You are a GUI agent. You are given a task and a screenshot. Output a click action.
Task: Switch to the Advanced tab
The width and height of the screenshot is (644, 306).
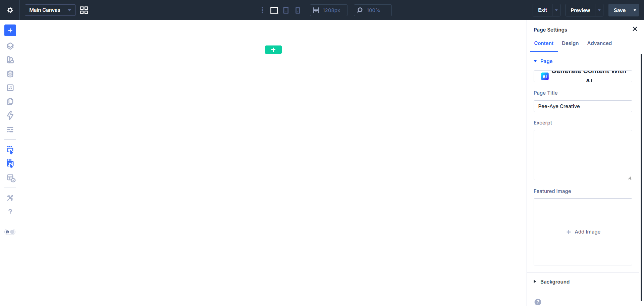click(599, 43)
